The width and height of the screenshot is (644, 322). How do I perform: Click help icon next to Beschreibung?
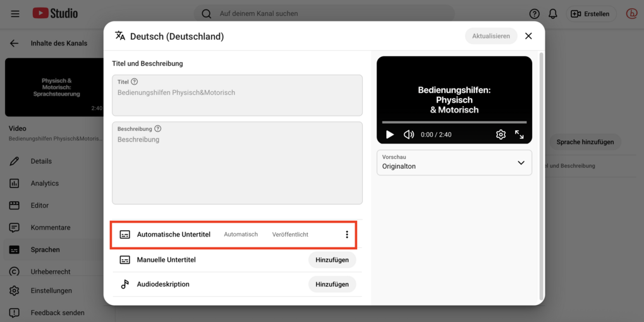(158, 128)
